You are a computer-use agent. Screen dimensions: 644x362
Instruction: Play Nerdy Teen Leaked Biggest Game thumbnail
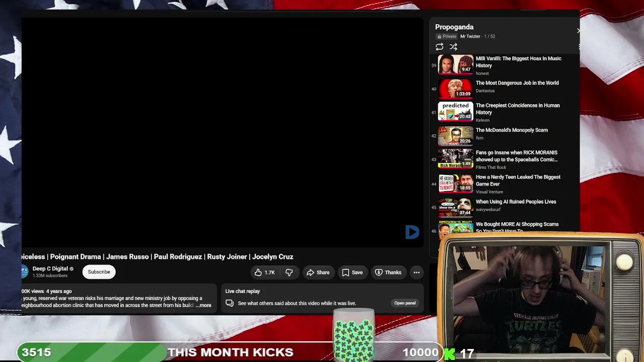click(455, 183)
